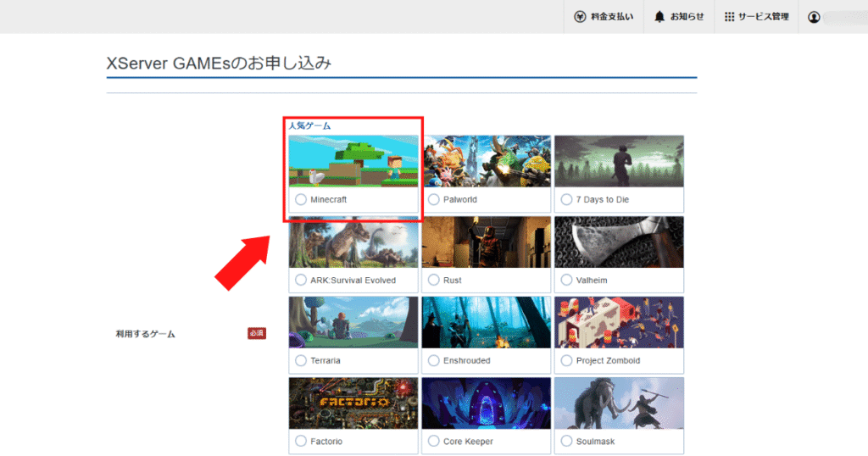The image size is (868, 456).
Task: Select the Project Zomboid radio button
Action: pyautogui.click(x=566, y=360)
